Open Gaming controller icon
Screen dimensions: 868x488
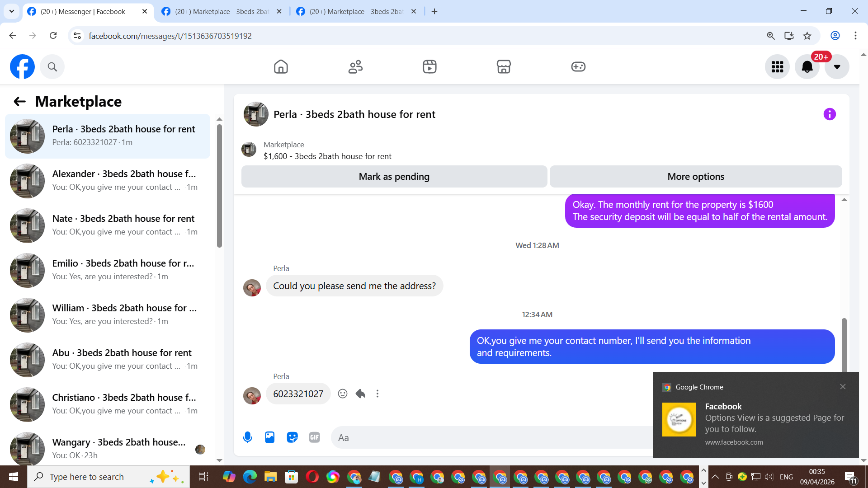[x=578, y=67]
